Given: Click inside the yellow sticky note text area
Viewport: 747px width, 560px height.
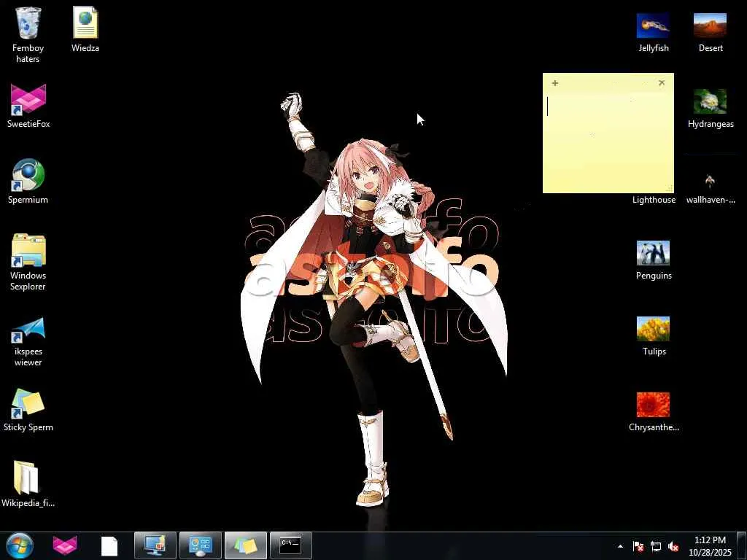Looking at the screenshot, I should point(608,141).
